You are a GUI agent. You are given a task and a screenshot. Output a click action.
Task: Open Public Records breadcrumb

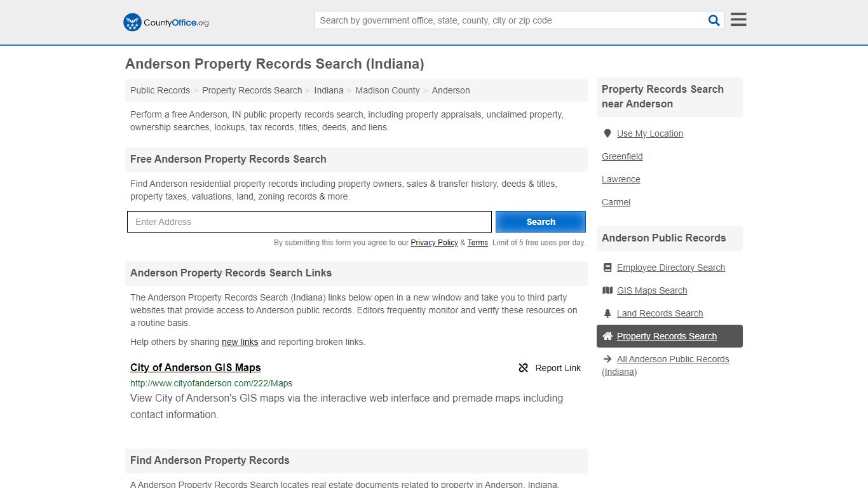(160, 90)
